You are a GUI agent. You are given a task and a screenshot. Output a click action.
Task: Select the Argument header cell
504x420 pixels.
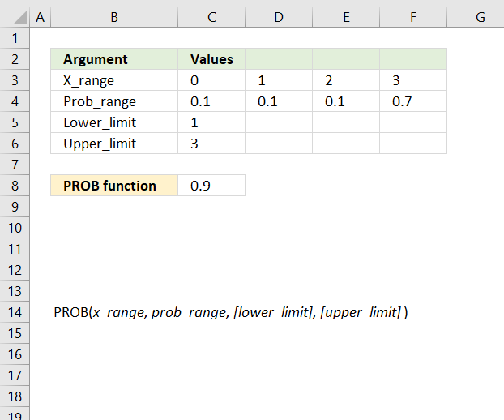(114, 59)
